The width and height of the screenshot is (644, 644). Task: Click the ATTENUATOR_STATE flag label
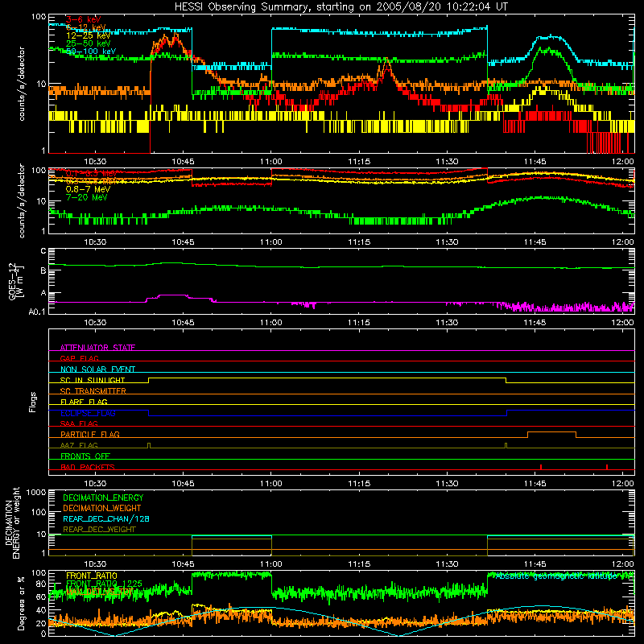click(97, 348)
